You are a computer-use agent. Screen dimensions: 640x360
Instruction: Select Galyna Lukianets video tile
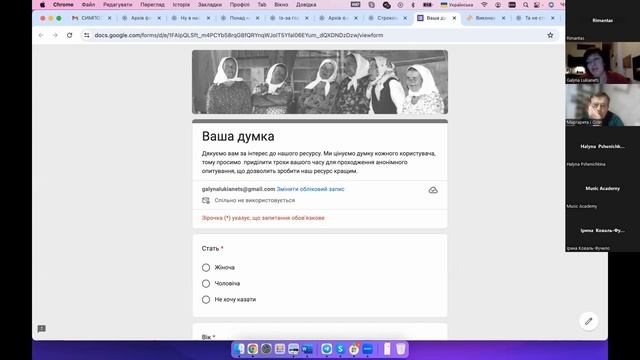tap(602, 63)
